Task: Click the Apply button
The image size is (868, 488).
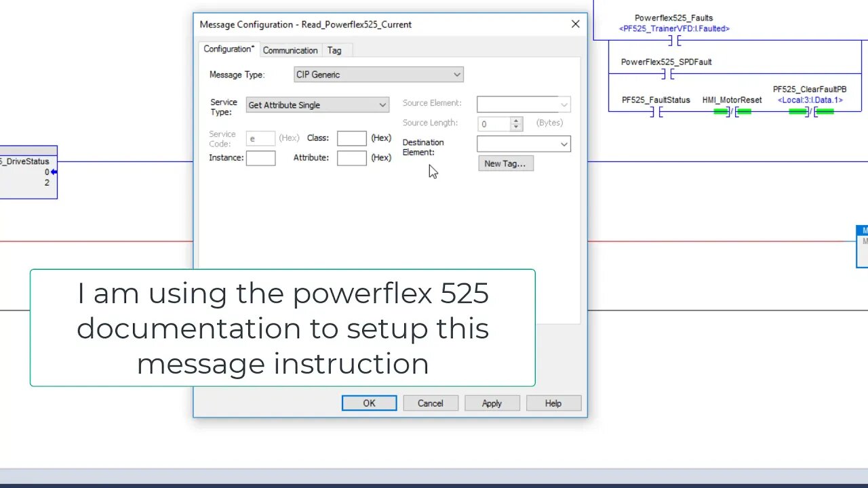Action: pyautogui.click(x=492, y=403)
